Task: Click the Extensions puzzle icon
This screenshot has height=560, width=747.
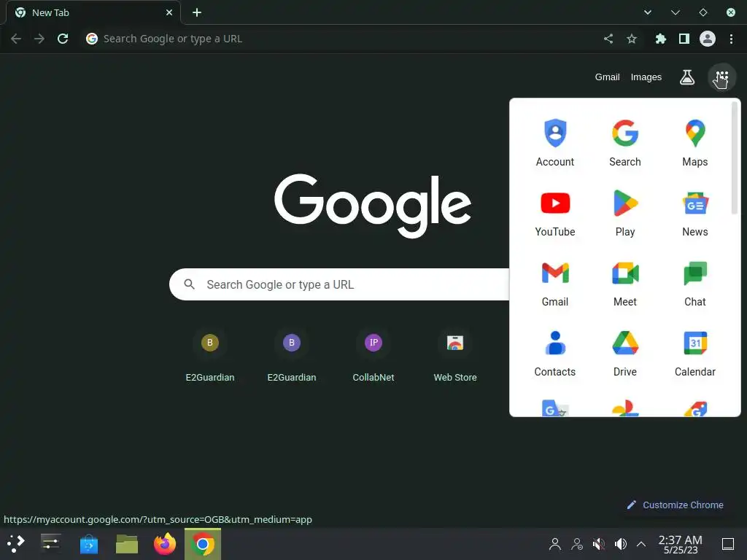Action: pyautogui.click(x=660, y=39)
